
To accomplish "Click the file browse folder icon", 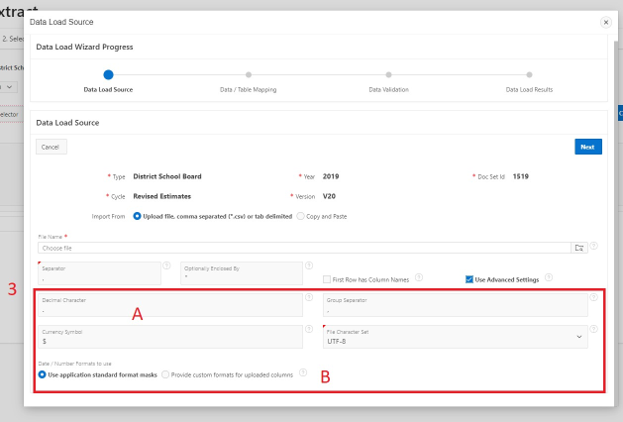I will (x=578, y=247).
